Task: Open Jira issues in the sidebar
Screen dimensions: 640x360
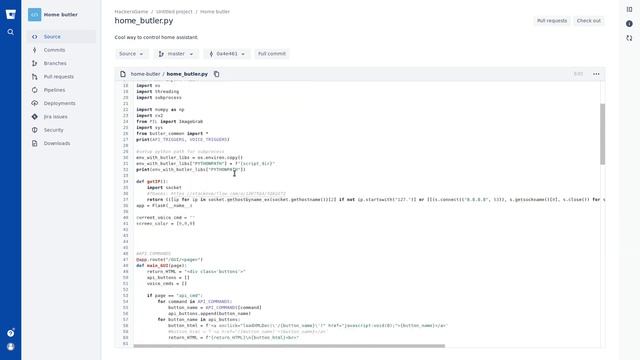Action: (62, 117)
